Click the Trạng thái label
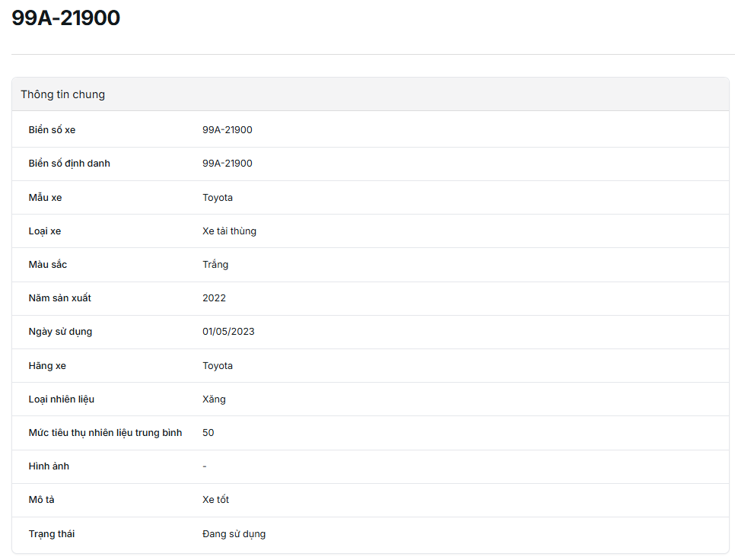The image size is (735, 560). pyautogui.click(x=52, y=534)
